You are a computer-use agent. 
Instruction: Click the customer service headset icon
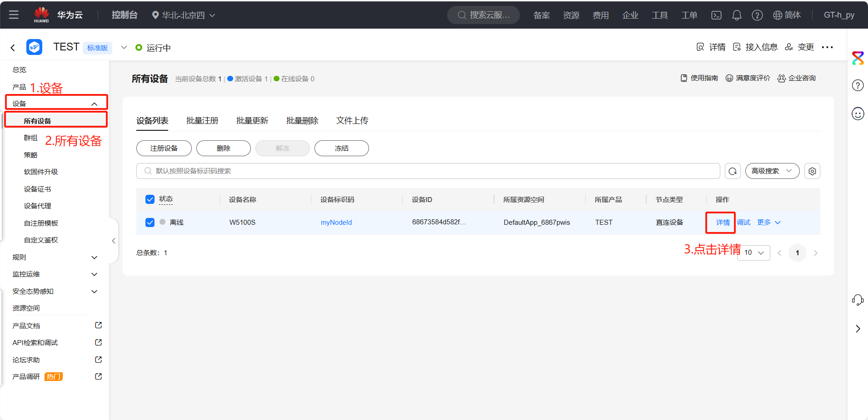(x=858, y=300)
